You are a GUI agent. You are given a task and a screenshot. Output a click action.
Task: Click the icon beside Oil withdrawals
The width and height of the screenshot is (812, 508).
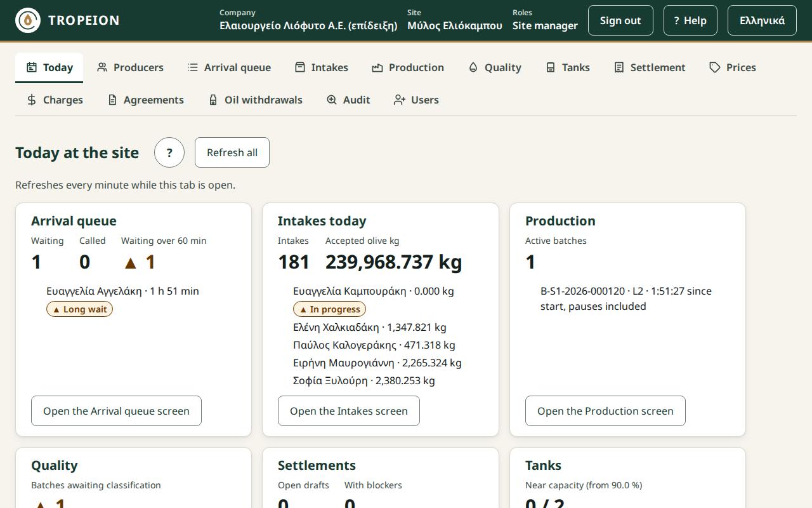pyautogui.click(x=213, y=100)
